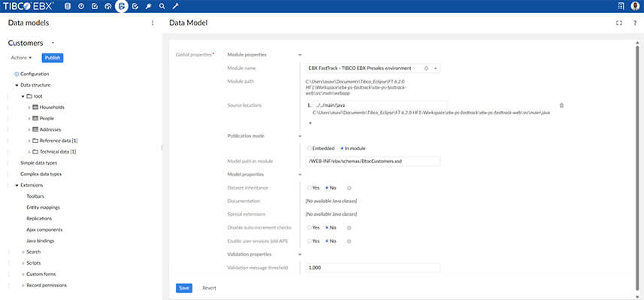Expand the Search tree node
This screenshot has height=300, width=644.
pos(23,252)
